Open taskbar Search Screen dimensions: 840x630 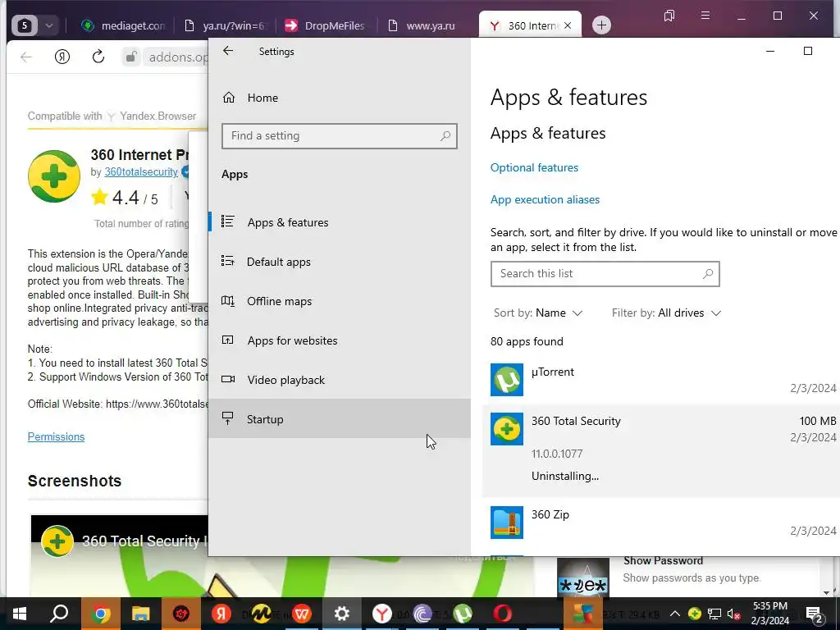[59, 614]
